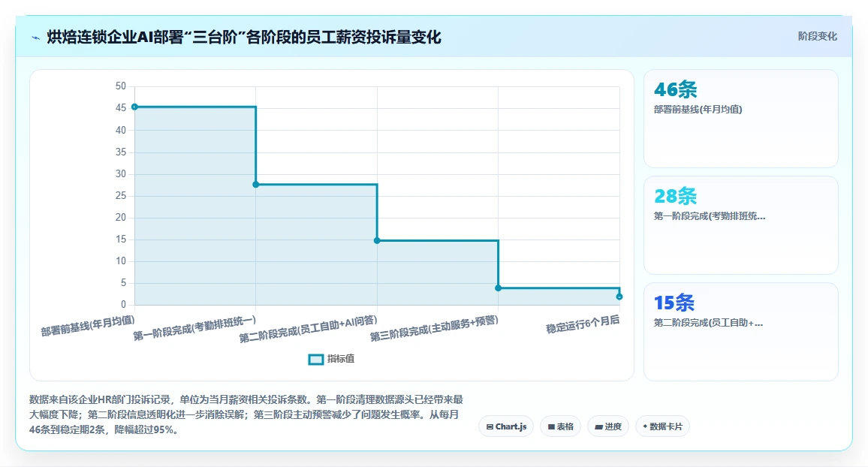Viewport: 868px width, 467px height.
Task: Click the x-axis label 第一阶段完成(考勤排班统一)
Action: click(194, 328)
